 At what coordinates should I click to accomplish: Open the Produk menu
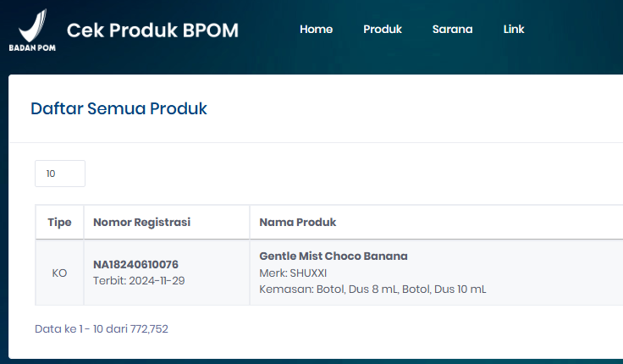pos(383,30)
